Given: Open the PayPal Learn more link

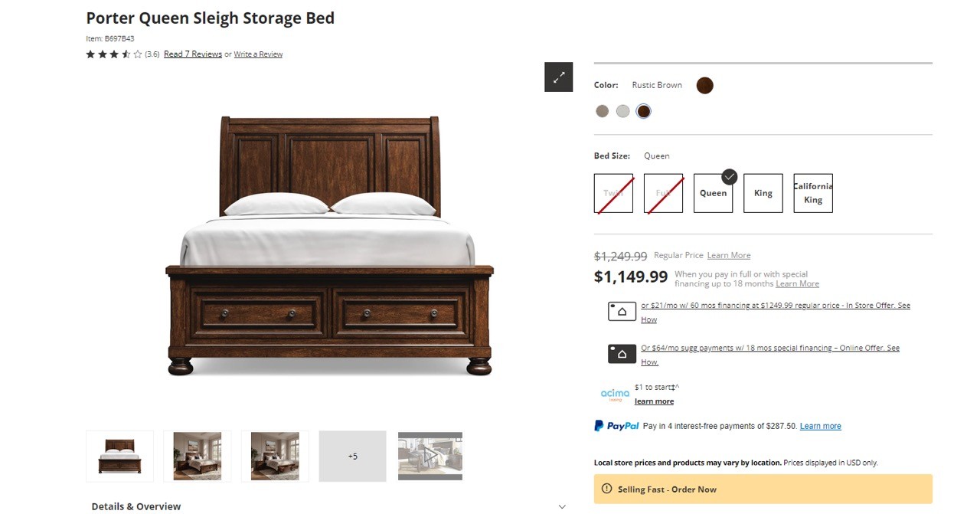Looking at the screenshot, I should (821, 427).
